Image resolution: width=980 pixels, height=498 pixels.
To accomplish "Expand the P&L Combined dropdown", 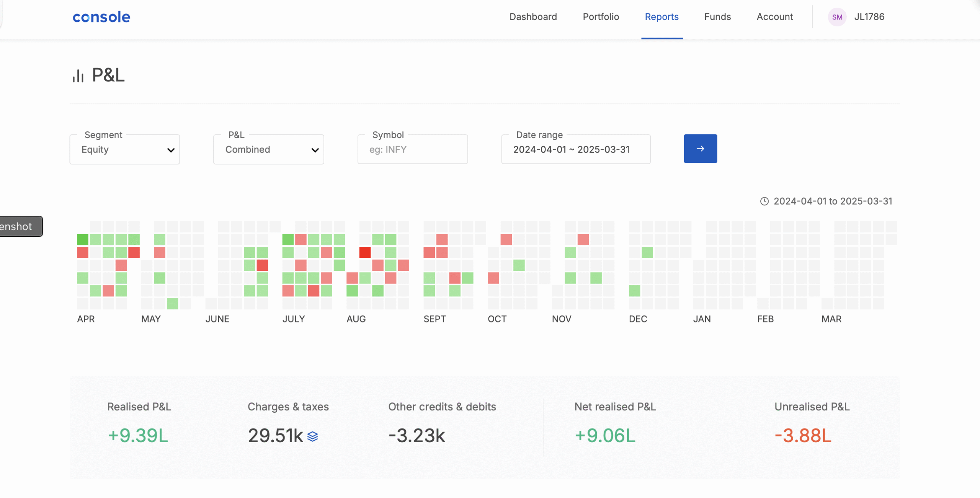I will click(268, 150).
